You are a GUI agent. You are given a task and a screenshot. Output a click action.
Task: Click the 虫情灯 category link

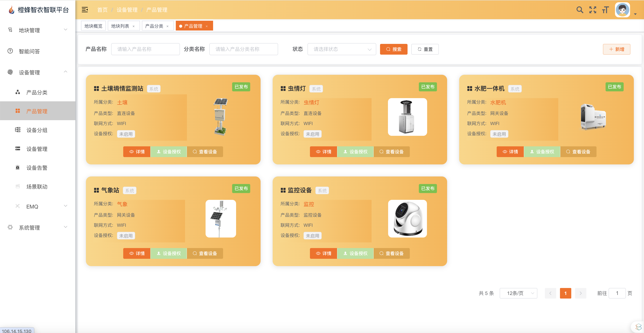pos(311,102)
